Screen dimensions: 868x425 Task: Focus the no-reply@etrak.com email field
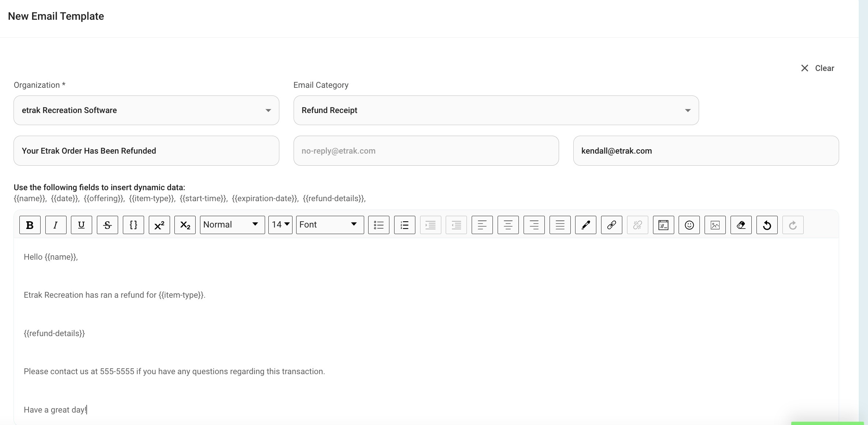click(x=426, y=151)
